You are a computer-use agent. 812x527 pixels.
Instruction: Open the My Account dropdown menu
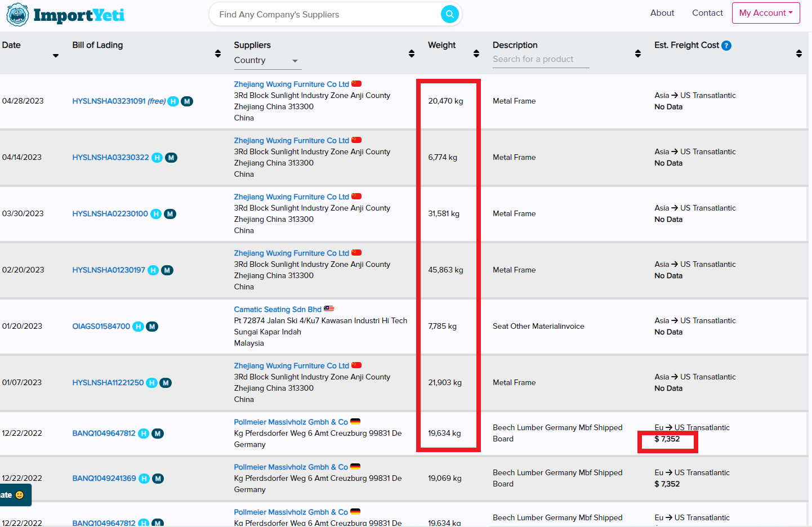[766, 13]
